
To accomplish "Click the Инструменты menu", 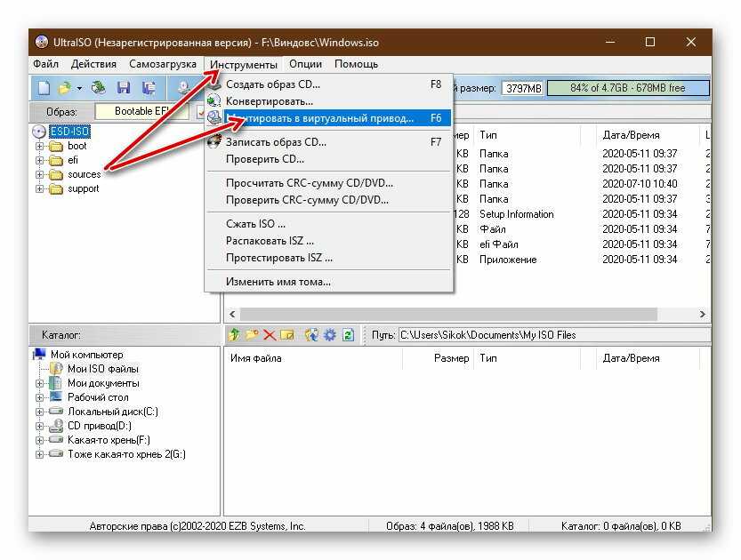I will point(244,64).
